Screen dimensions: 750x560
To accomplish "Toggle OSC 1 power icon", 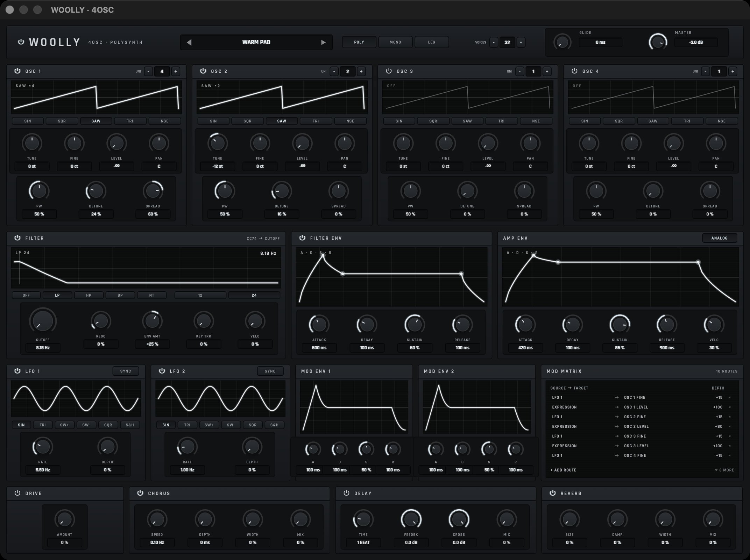I will point(17,71).
